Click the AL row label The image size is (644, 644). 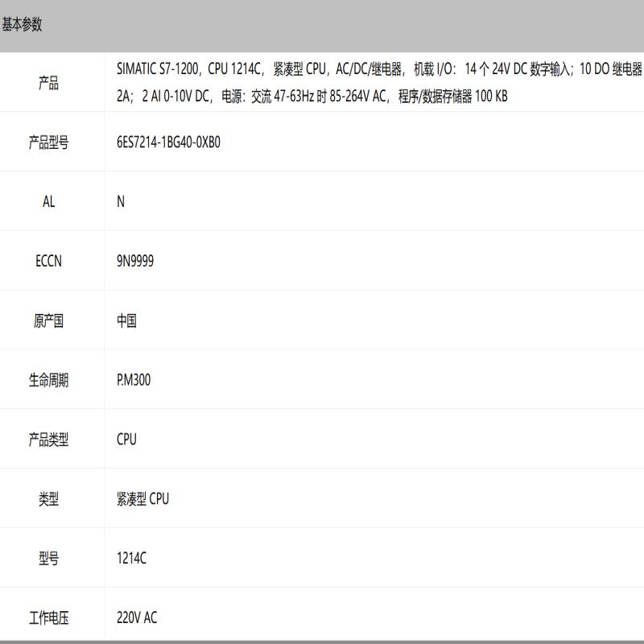pos(48,202)
